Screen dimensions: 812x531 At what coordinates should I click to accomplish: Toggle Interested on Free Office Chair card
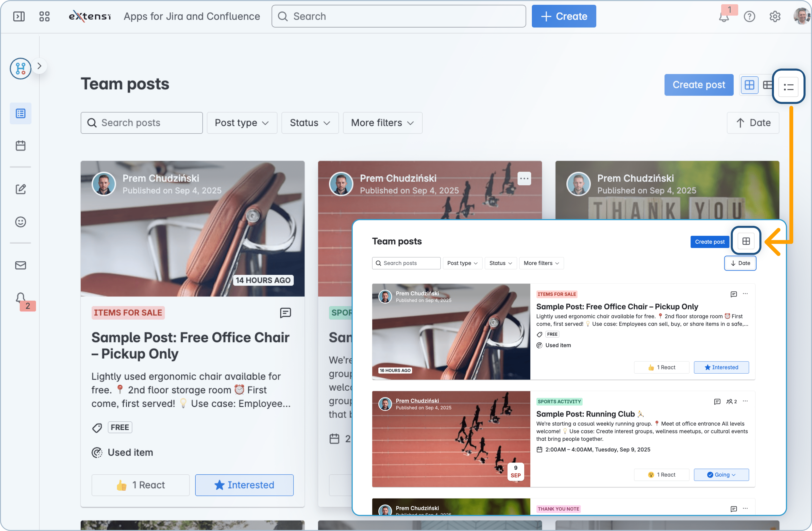click(244, 485)
